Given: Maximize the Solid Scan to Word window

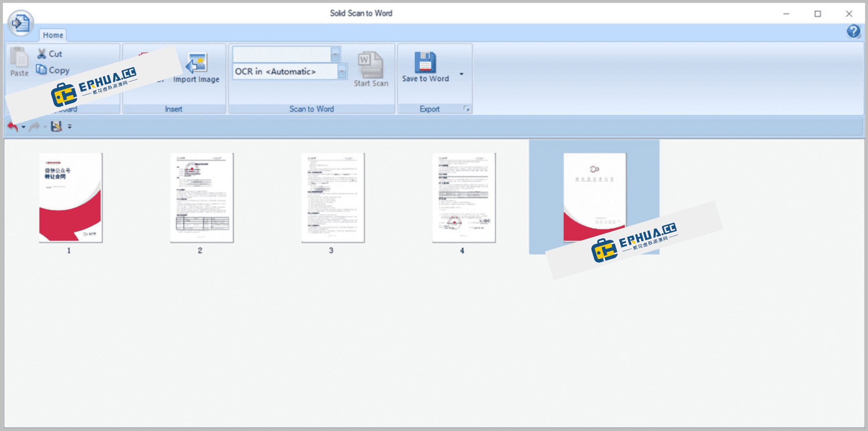Looking at the screenshot, I should tap(818, 14).
